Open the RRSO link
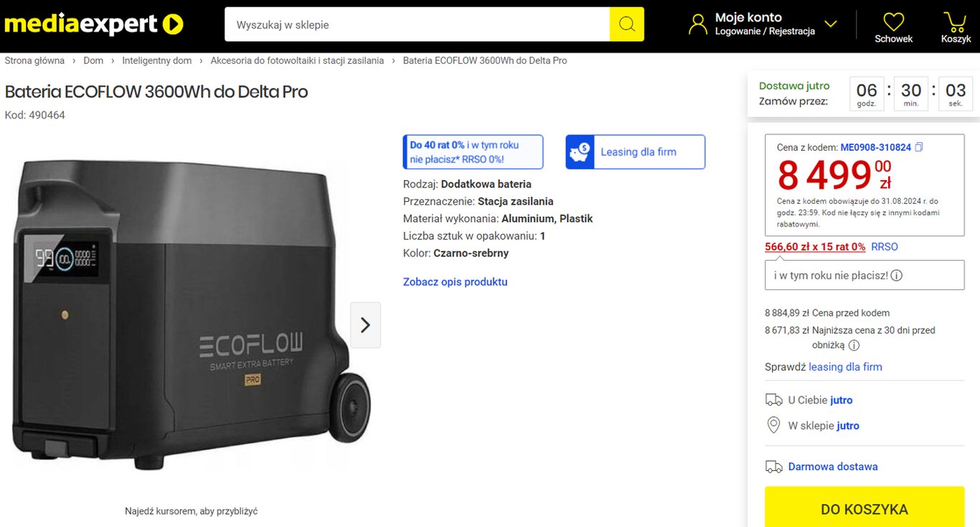Viewport: 980px width, 527px height. [884, 247]
